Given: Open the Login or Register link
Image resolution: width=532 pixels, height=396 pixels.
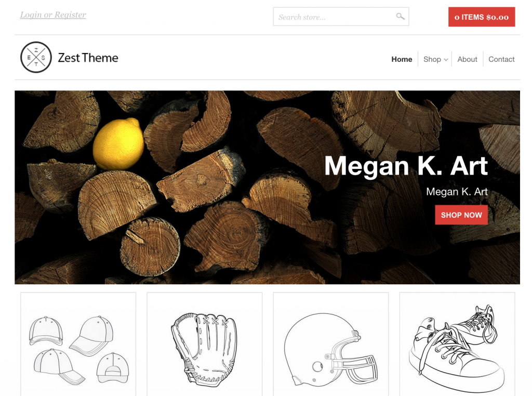Looking at the screenshot, I should 53,15.
